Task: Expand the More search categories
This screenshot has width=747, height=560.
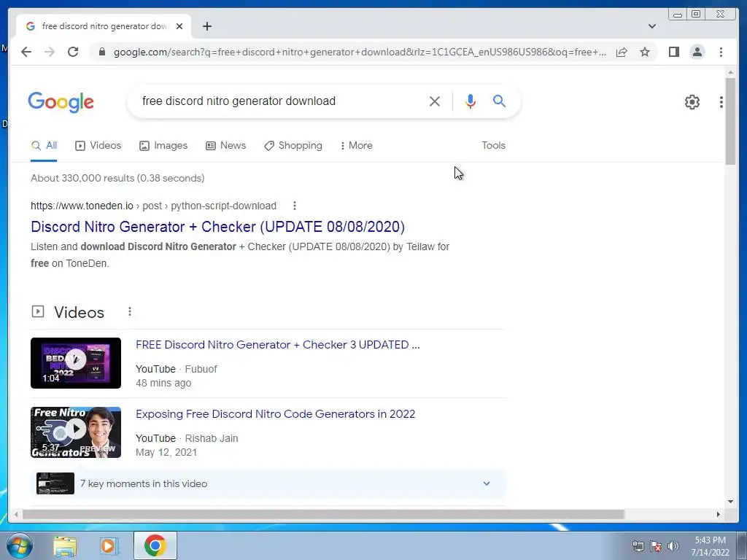Action: click(356, 146)
